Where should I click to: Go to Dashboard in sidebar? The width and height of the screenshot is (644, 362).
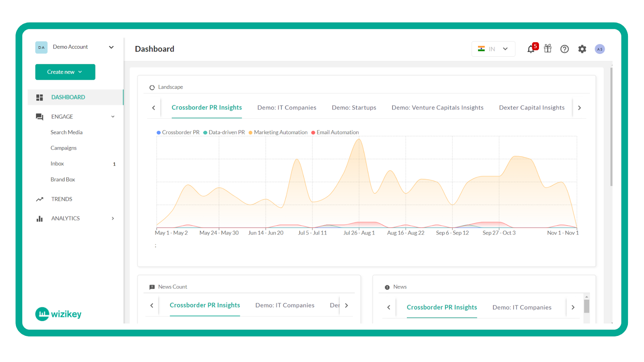[x=75, y=97]
